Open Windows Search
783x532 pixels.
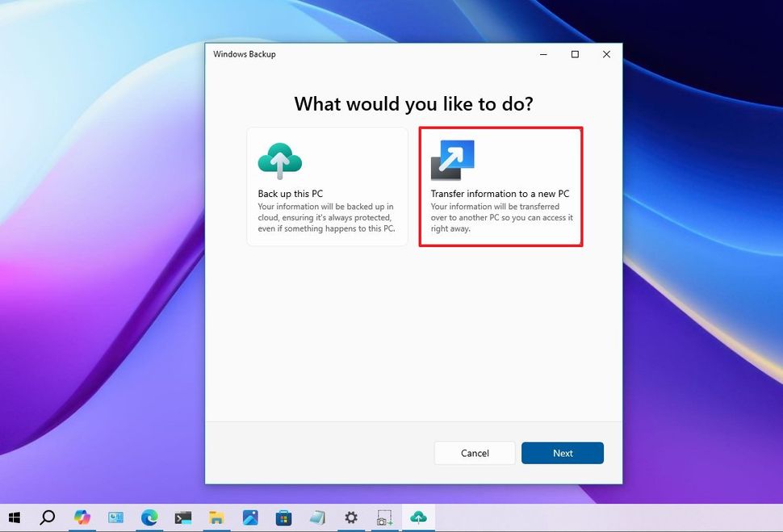[x=48, y=517]
